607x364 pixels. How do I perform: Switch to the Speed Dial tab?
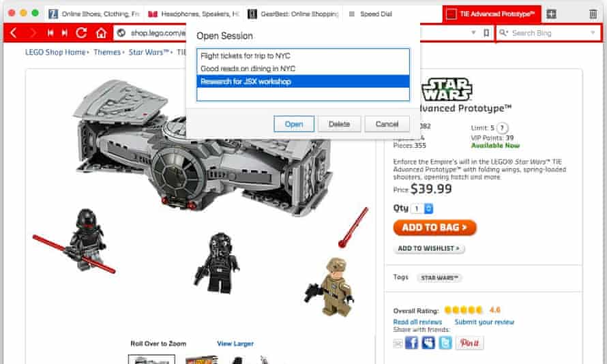pos(370,14)
